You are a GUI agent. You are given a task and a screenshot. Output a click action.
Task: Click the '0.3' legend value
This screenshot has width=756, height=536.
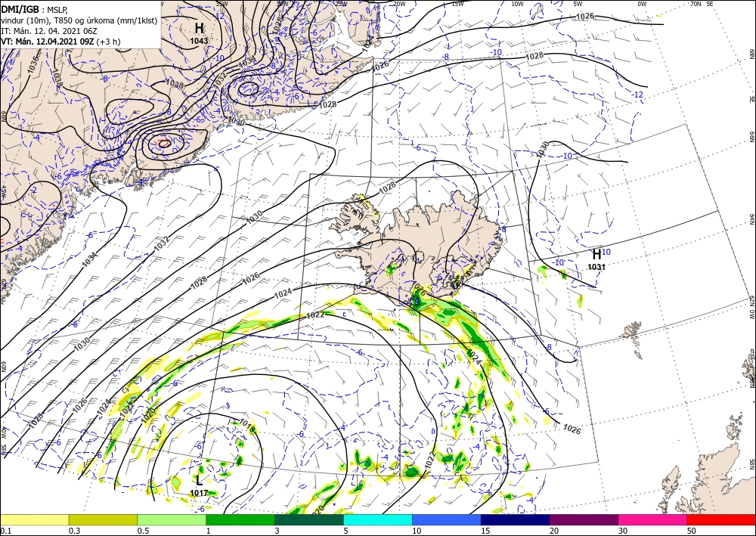click(74, 531)
